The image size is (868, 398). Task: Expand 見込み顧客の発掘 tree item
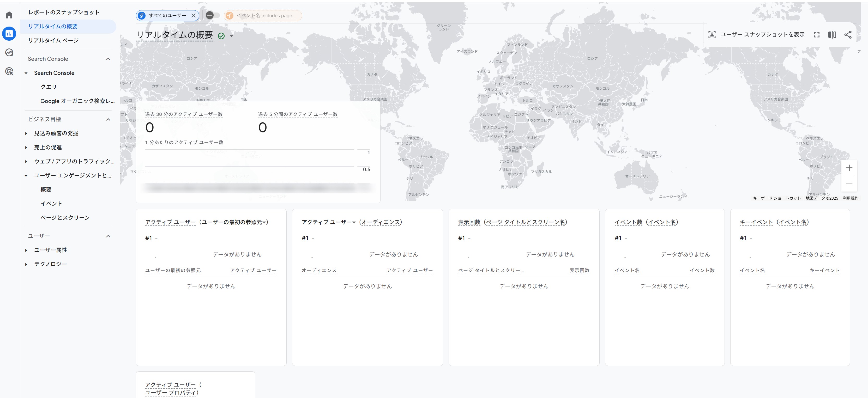(x=26, y=133)
